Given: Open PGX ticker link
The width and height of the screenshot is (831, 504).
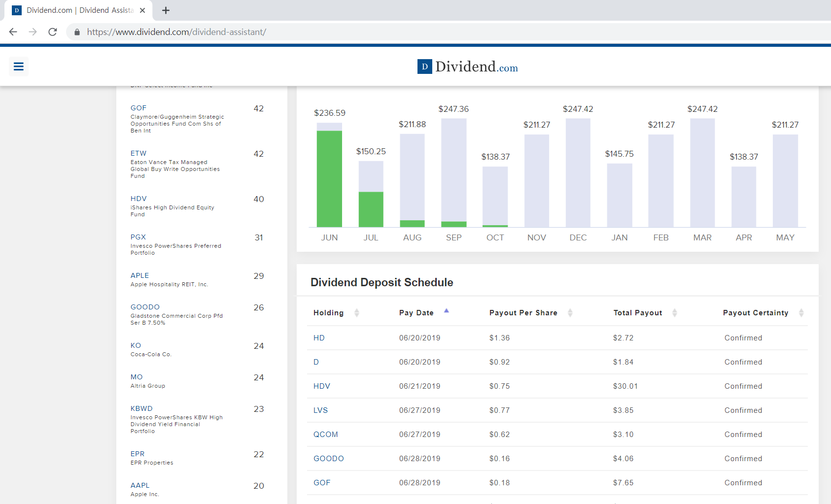Looking at the screenshot, I should pyautogui.click(x=138, y=237).
